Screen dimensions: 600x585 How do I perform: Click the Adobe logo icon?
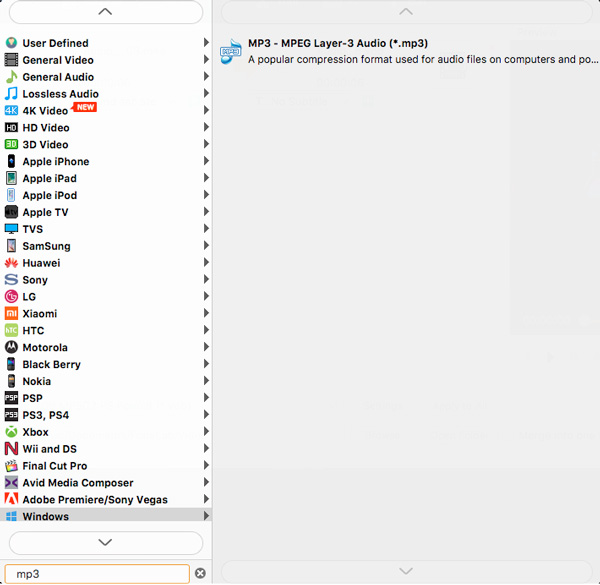click(x=11, y=499)
